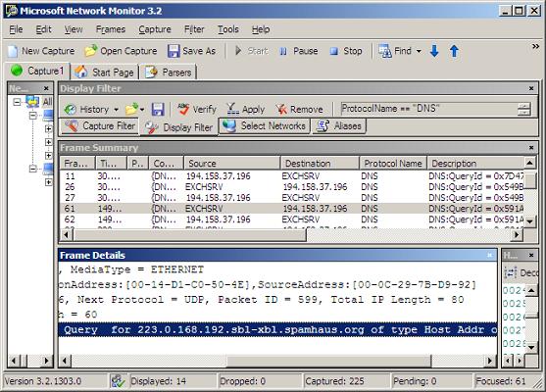
Task: Click Frame Details scroll-right arrow
Action: (x=490, y=361)
